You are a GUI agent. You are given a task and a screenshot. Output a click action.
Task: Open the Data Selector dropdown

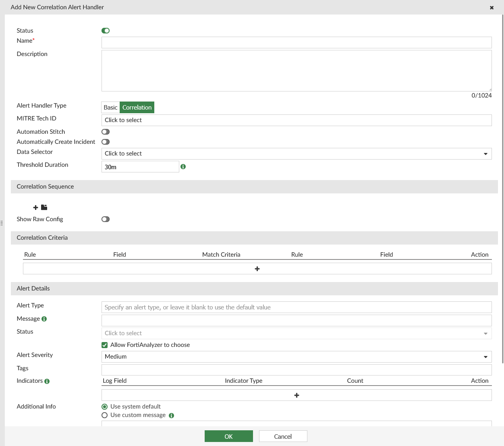[296, 154]
